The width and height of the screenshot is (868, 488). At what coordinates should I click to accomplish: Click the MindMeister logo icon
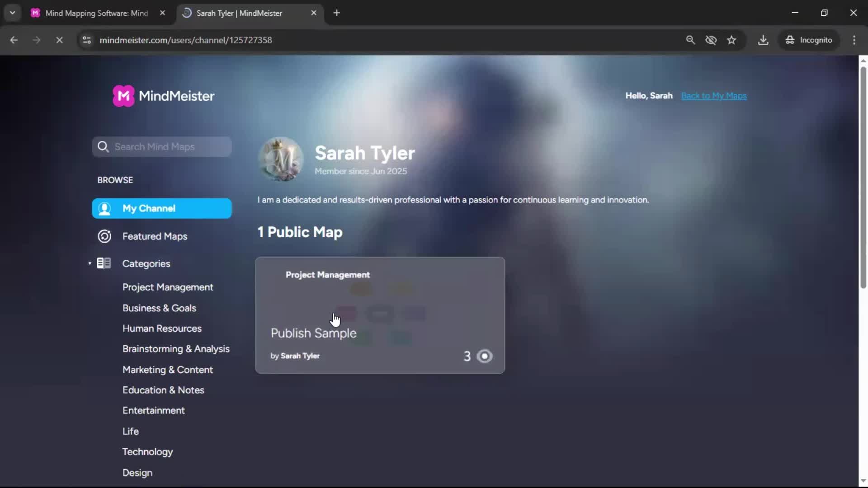coord(123,96)
